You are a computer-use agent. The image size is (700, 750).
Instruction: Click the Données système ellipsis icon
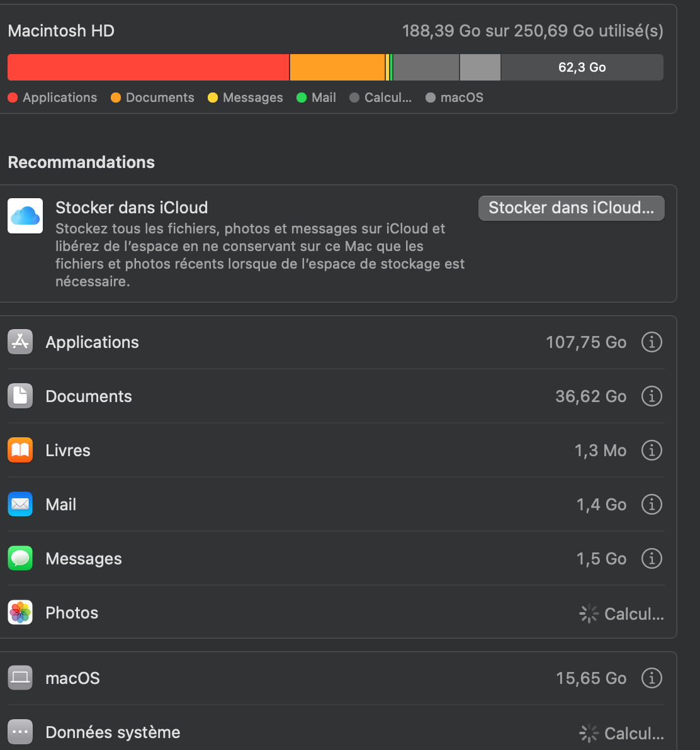tap(20, 732)
